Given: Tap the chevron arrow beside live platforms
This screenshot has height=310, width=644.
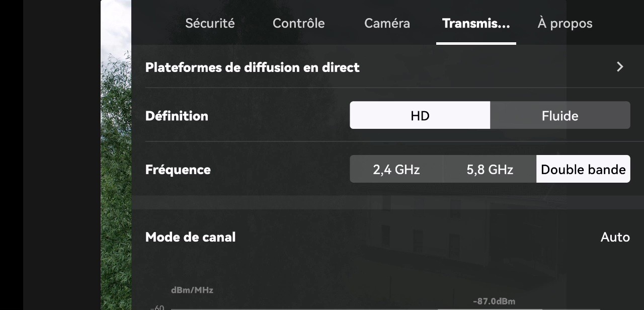Looking at the screenshot, I should 620,67.
